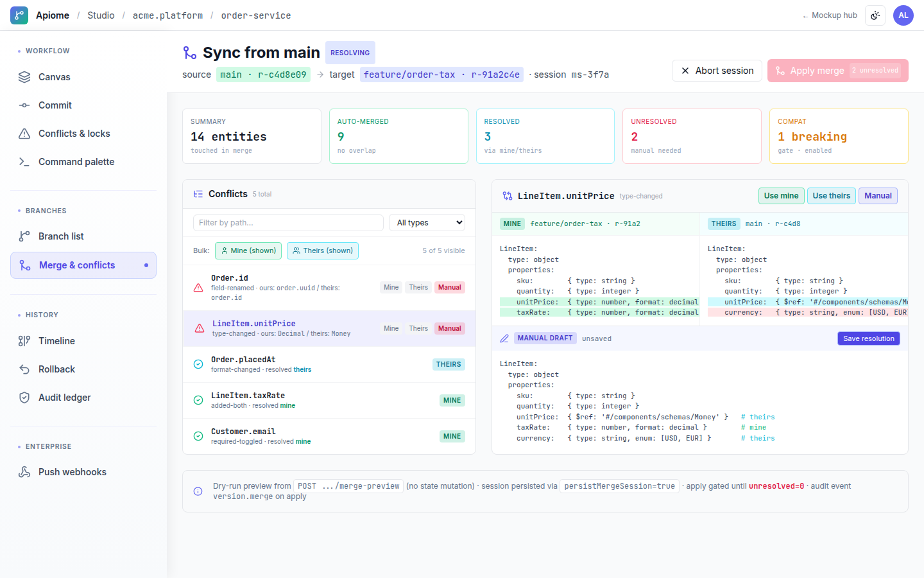This screenshot has width=924, height=578.
Task: Click the Auto-merged summary card
Action: (x=398, y=136)
